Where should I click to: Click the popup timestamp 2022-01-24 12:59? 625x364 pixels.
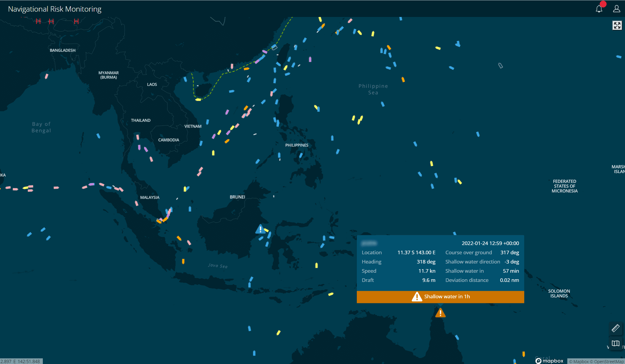490,243
